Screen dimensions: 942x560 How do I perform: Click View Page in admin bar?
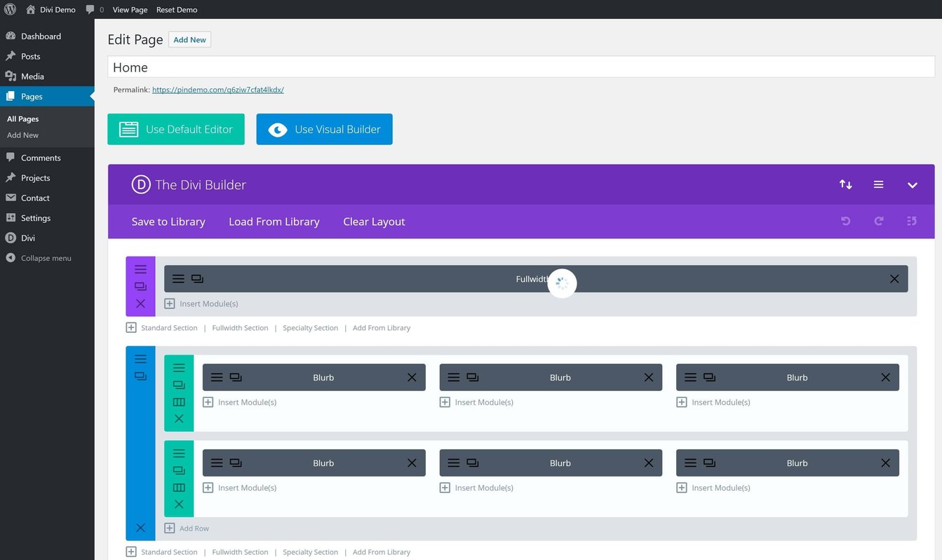click(130, 10)
